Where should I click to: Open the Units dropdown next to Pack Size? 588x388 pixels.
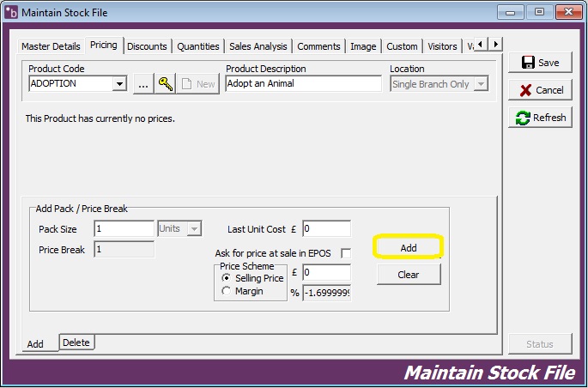(x=194, y=228)
